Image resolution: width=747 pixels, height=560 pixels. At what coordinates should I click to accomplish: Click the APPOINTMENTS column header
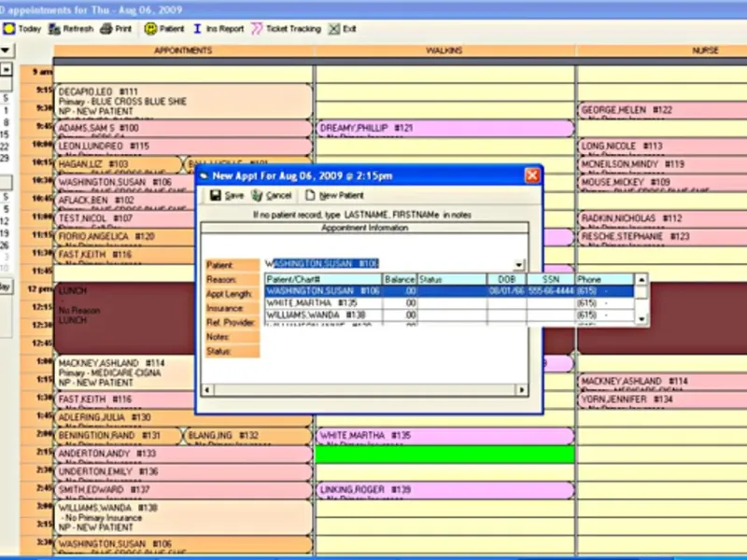pyautogui.click(x=183, y=50)
